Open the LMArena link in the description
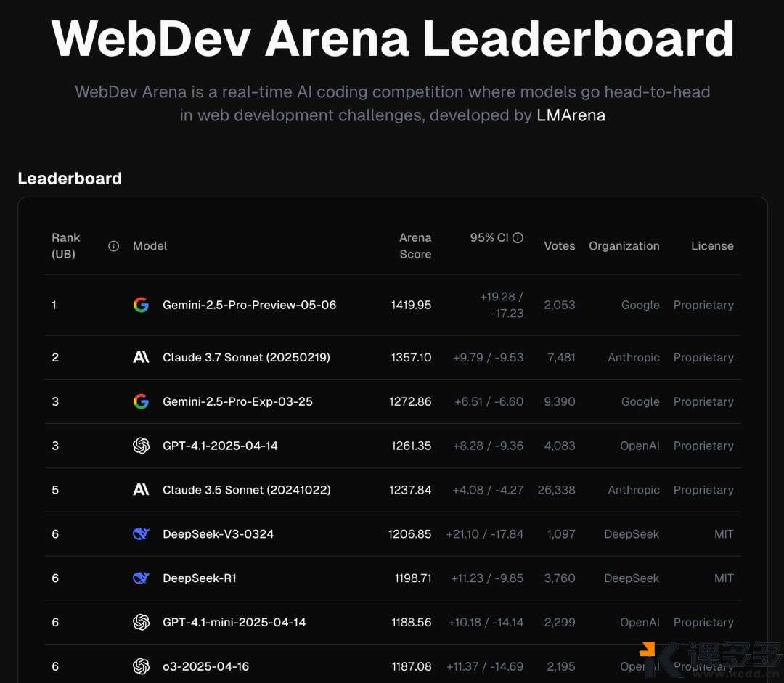This screenshot has width=784, height=683. [x=571, y=115]
